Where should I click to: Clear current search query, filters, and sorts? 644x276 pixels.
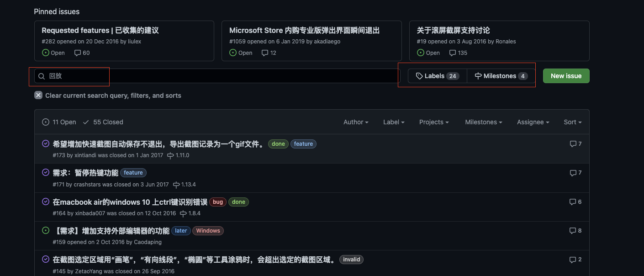[108, 96]
